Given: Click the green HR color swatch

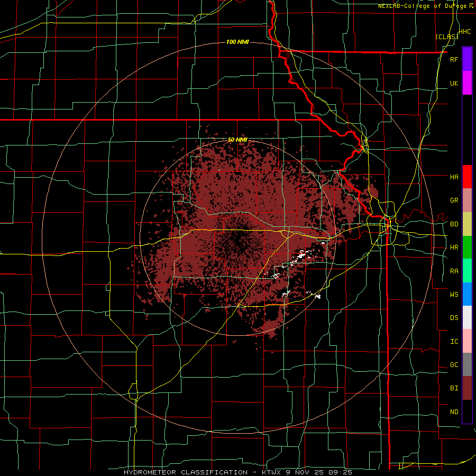Looking at the screenshot, I should pos(467,247).
